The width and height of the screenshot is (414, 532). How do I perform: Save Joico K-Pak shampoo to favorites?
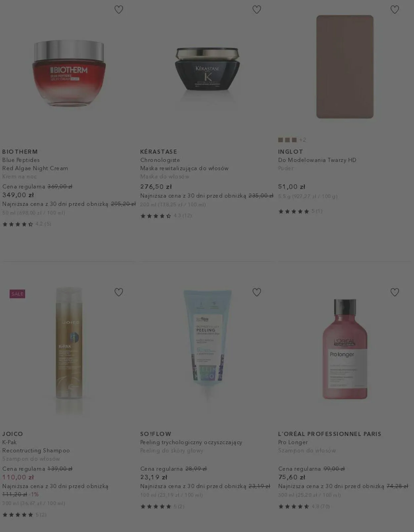tap(119, 292)
